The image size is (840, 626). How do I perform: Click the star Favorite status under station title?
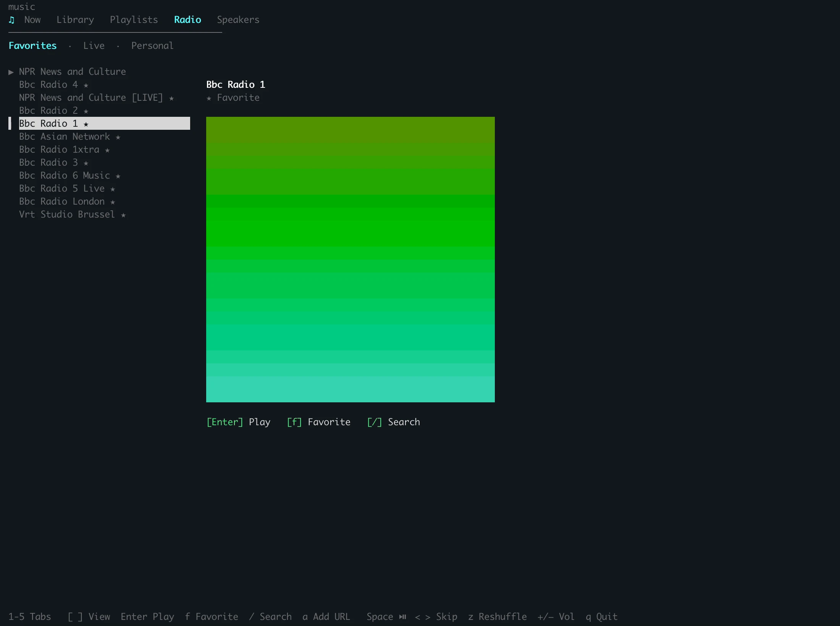click(233, 98)
